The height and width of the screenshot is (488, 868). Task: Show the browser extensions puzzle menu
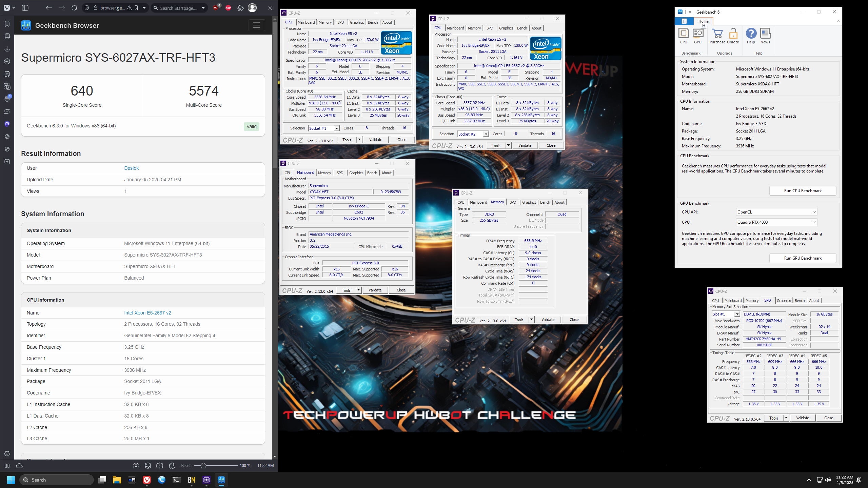point(240,8)
